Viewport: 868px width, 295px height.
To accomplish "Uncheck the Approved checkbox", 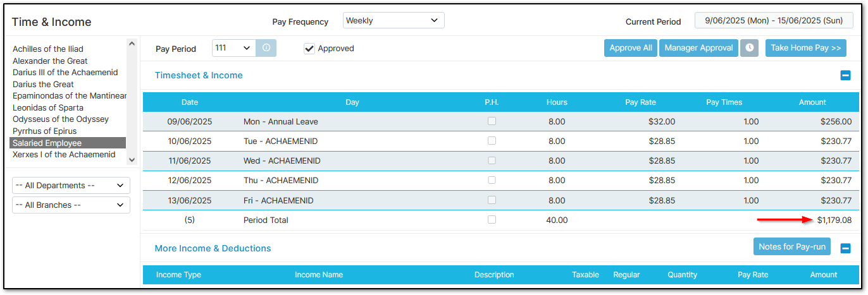I will click(x=309, y=49).
